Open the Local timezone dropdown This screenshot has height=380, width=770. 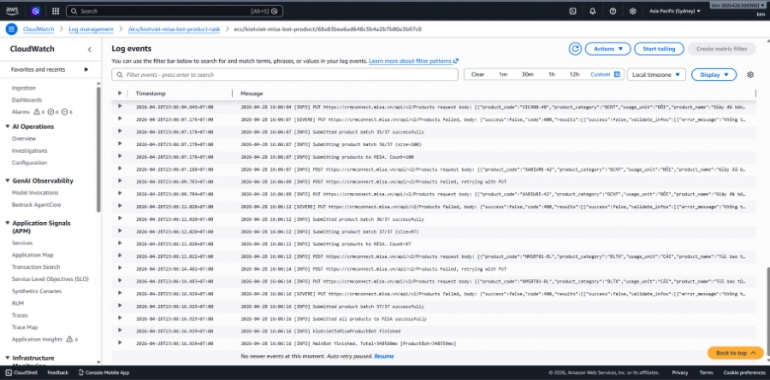(x=656, y=75)
